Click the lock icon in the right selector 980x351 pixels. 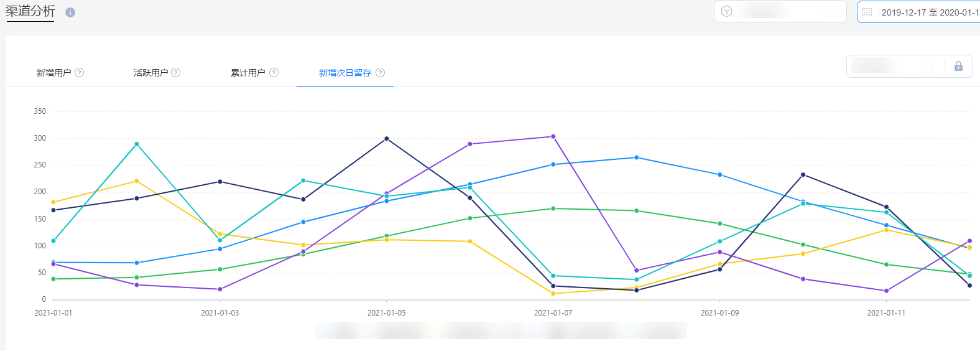click(x=958, y=66)
